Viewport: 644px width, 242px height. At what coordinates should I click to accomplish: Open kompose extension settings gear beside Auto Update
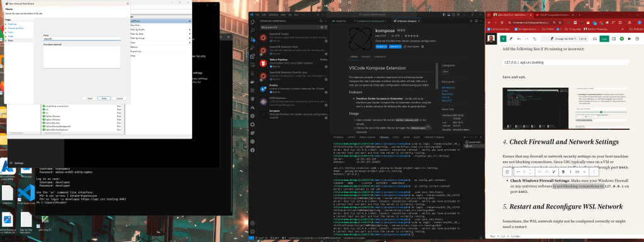coord(422,47)
